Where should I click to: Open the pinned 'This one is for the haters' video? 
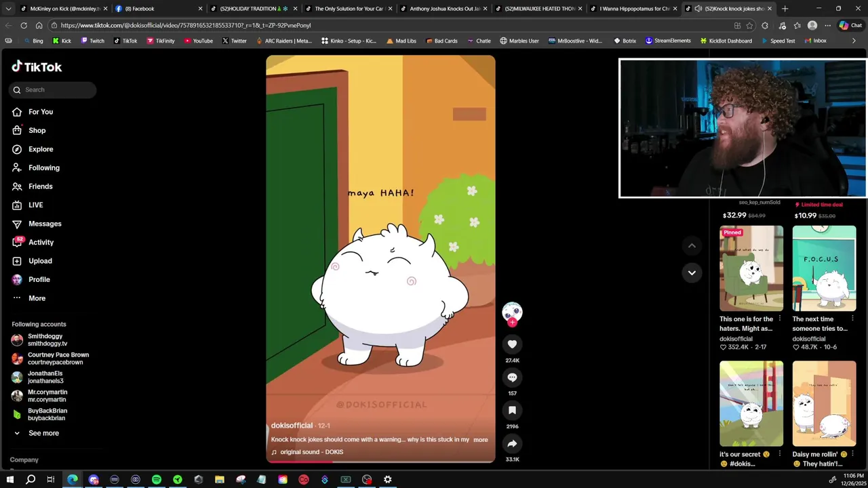pyautogui.click(x=751, y=268)
